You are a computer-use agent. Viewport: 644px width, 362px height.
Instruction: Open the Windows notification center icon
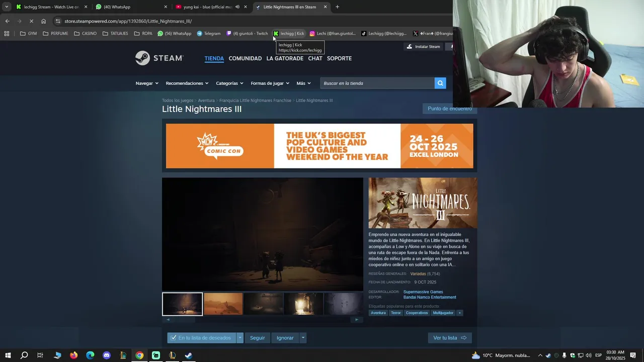pyautogui.click(x=633, y=355)
